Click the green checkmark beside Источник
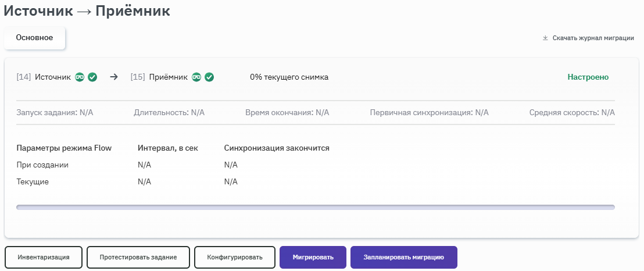Viewport: 644px width, 271px height. click(92, 77)
